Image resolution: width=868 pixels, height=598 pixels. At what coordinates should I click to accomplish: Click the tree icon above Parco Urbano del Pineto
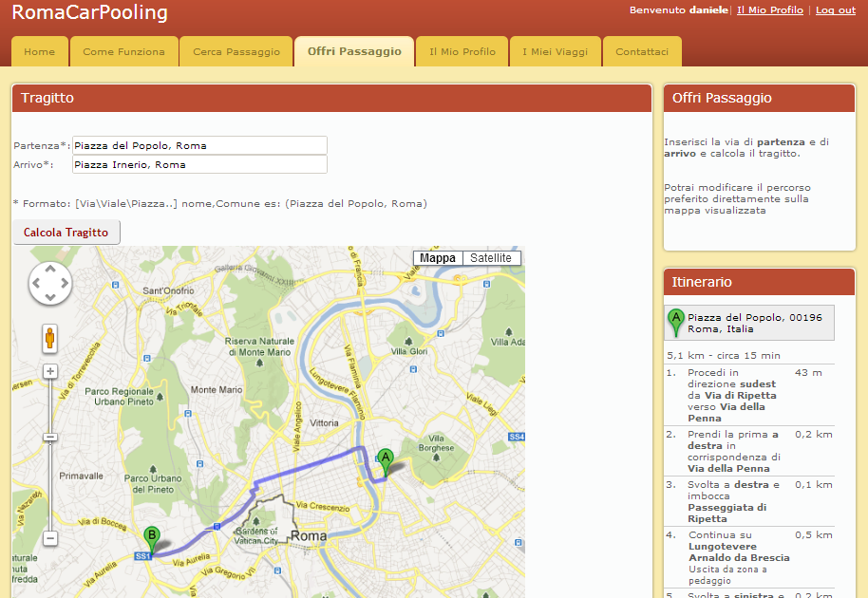click(x=153, y=469)
